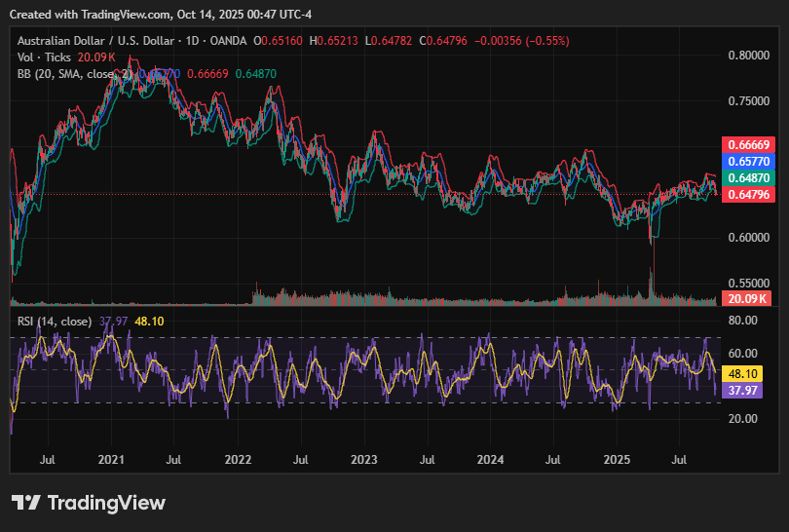Click the purple 37.97 RSI value tag
Screen dimensions: 789x532
point(743,390)
